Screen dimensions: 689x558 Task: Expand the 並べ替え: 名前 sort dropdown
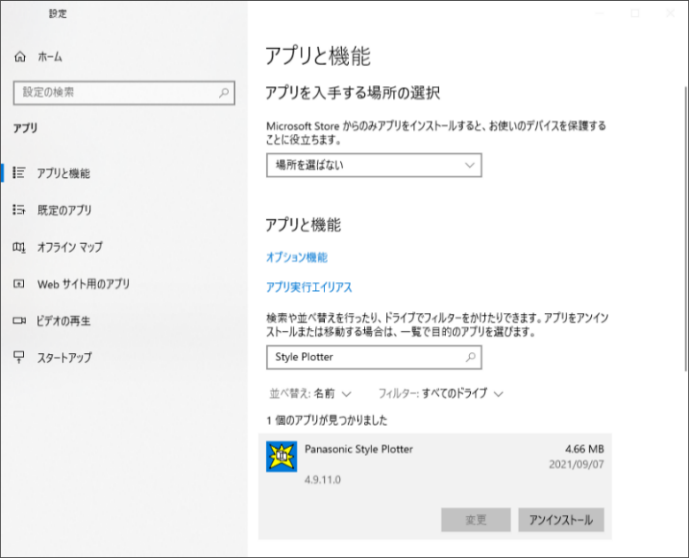[x=311, y=394]
